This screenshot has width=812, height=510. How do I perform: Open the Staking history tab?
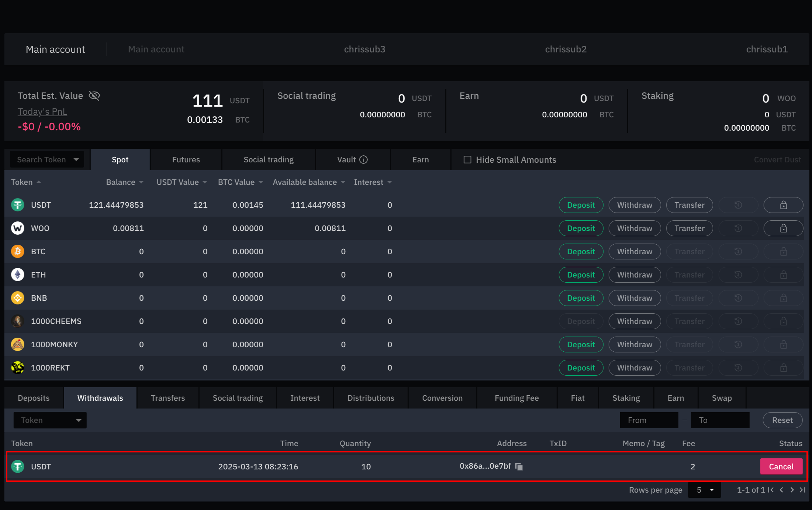pos(626,398)
